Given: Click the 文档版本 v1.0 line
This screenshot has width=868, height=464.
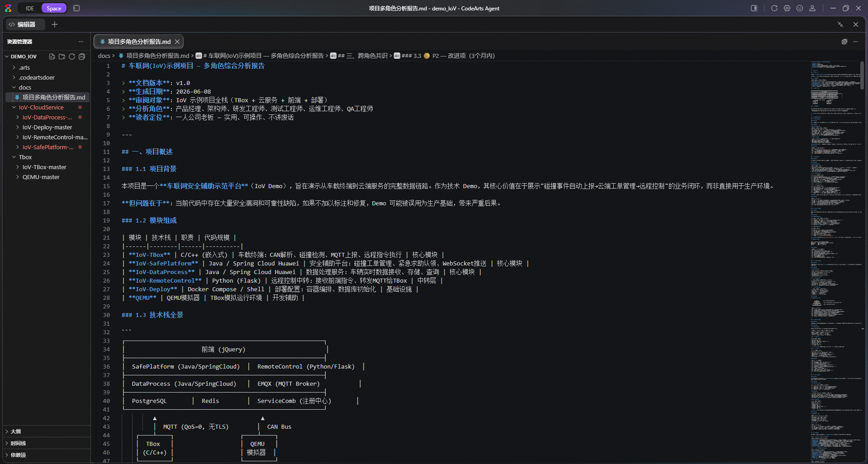Looking at the screenshot, I should pos(156,83).
